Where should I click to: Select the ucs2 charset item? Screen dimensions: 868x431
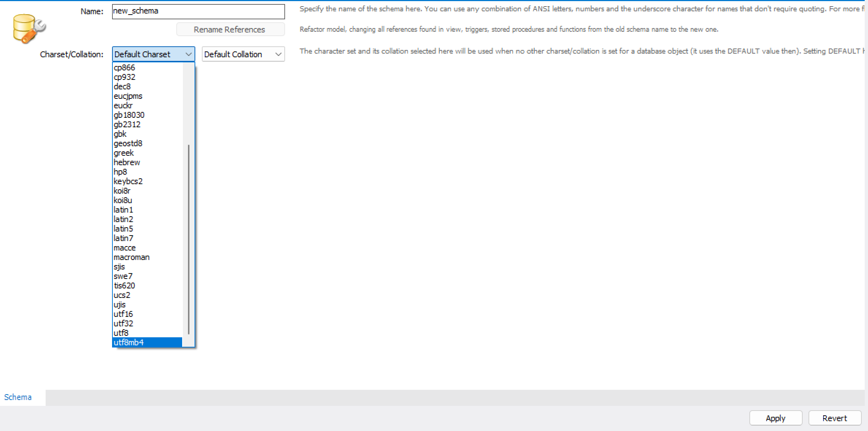pos(122,295)
